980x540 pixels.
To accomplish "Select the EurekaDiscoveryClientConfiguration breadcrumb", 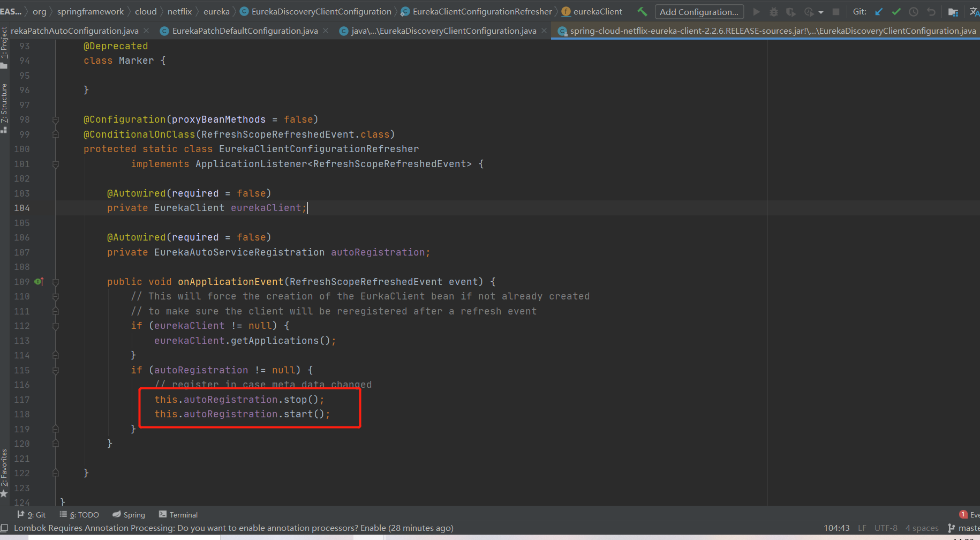I will pyautogui.click(x=316, y=12).
